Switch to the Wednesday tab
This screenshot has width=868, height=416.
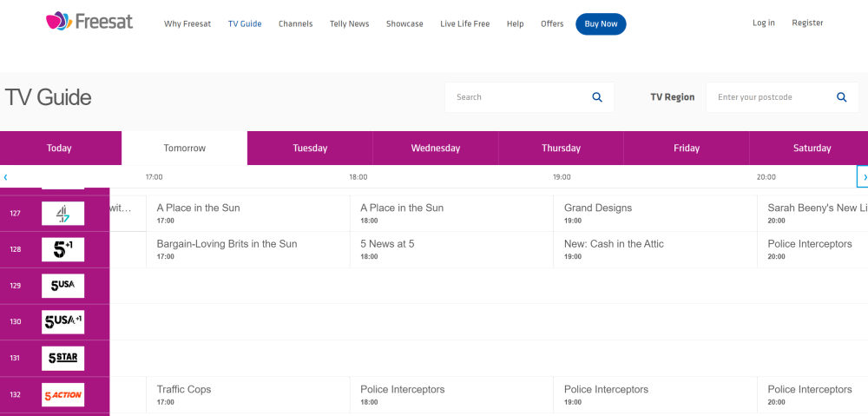point(436,148)
